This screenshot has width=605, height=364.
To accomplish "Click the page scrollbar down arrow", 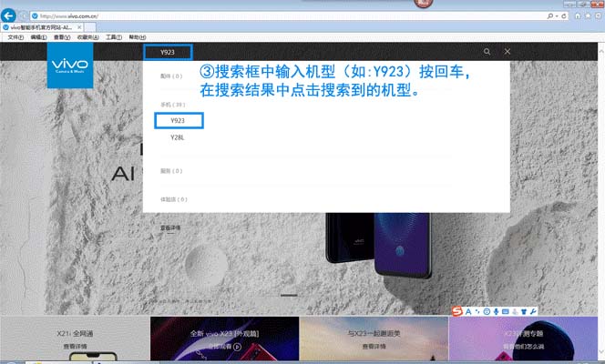I will [x=601, y=352].
